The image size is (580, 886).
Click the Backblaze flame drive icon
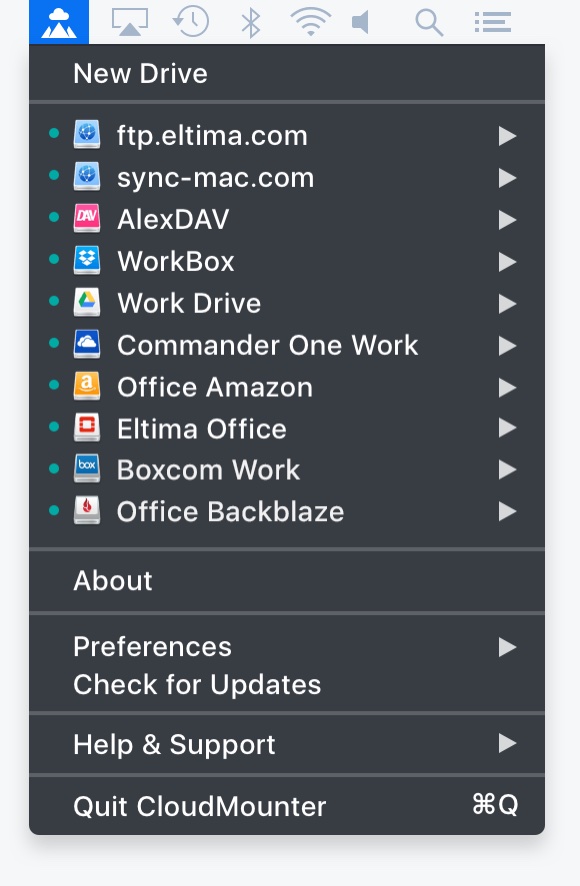coord(86,510)
